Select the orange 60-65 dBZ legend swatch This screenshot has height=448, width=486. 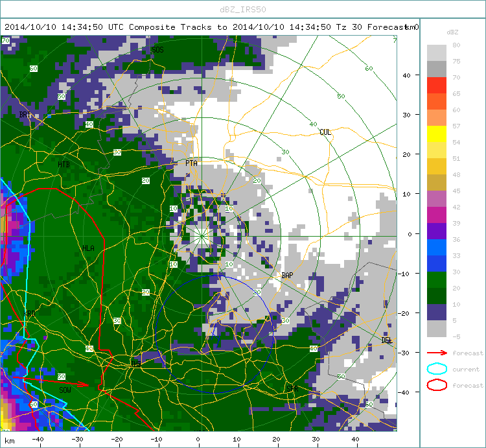436,101
